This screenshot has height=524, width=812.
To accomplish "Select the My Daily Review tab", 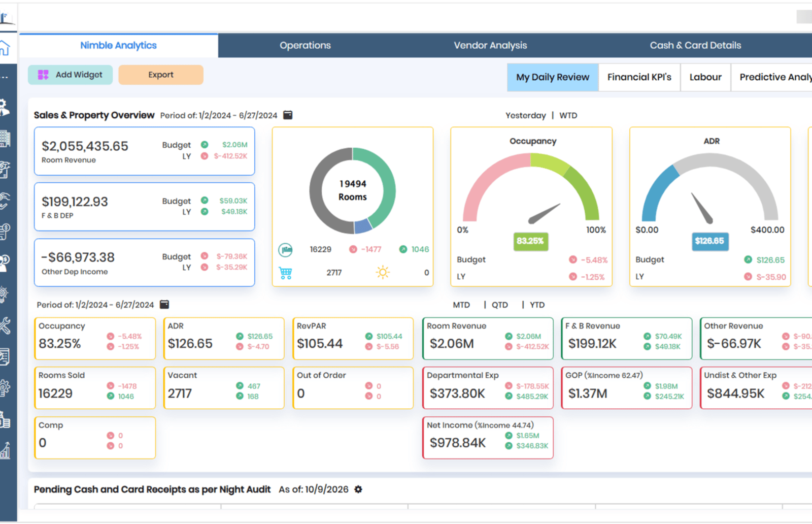I will point(553,77).
